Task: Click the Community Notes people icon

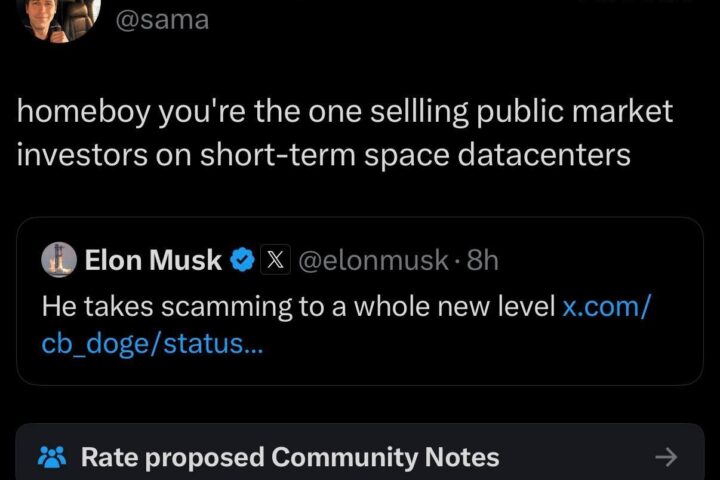Action: tap(52, 457)
